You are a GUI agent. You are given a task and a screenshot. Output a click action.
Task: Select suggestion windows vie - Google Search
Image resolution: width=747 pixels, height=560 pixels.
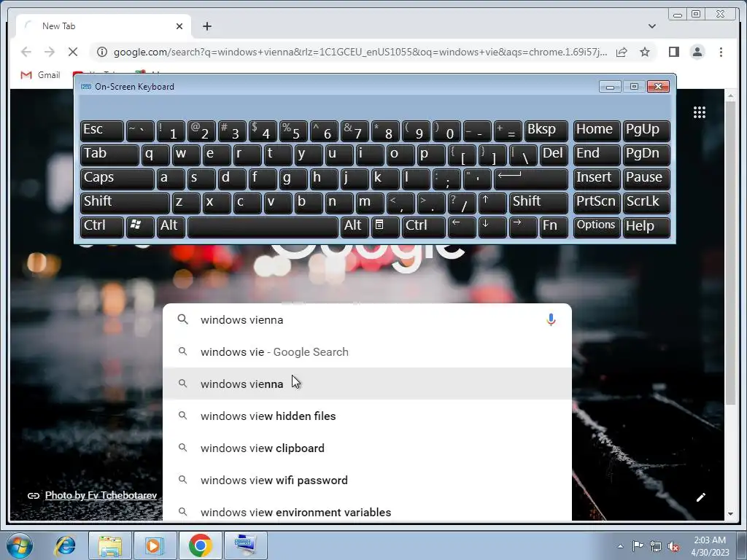(367, 352)
